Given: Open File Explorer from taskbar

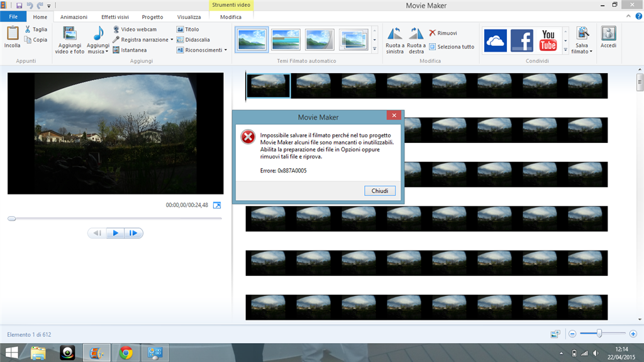Looking at the screenshot, I should (x=38, y=353).
